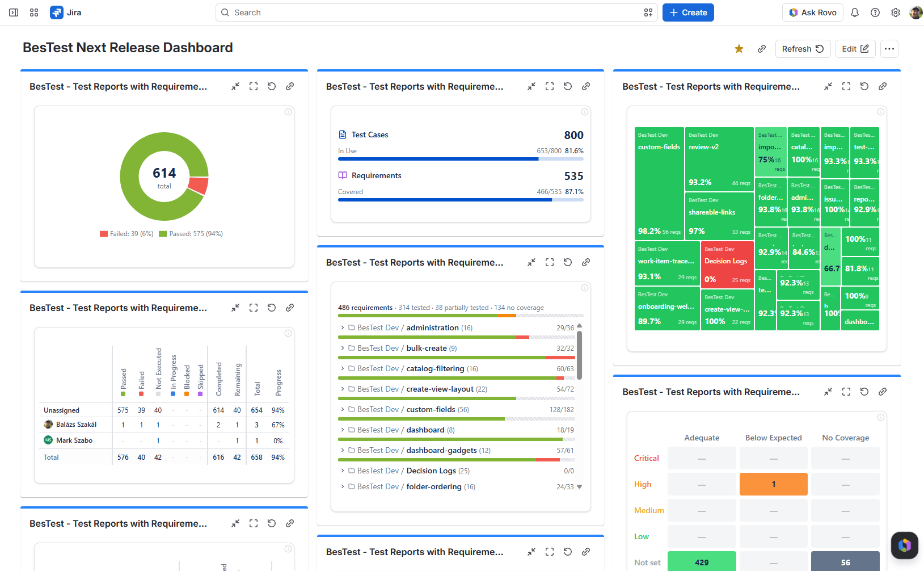Refresh the donut chart gadget
This screenshot has height=571, width=924.
tap(272, 86)
